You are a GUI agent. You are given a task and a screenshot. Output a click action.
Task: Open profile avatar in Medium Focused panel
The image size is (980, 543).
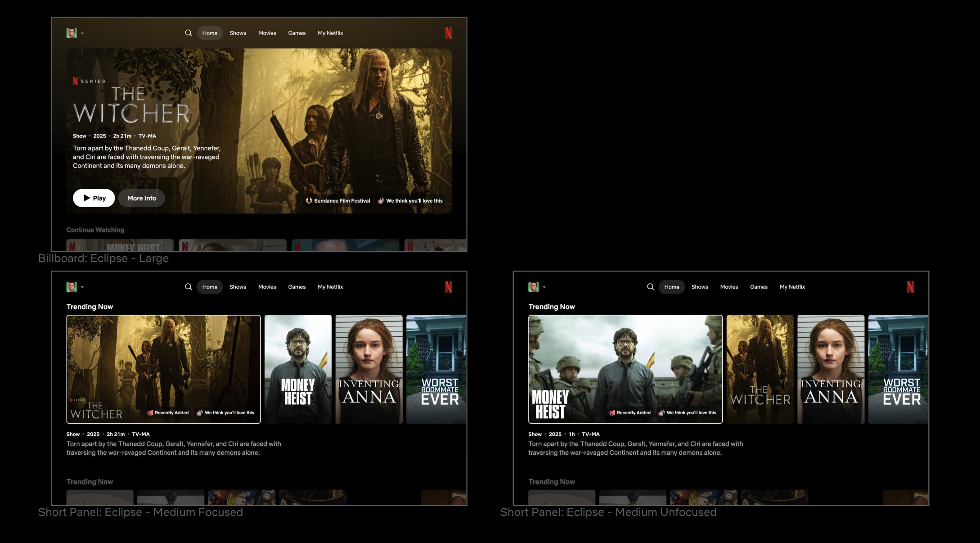tap(72, 287)
